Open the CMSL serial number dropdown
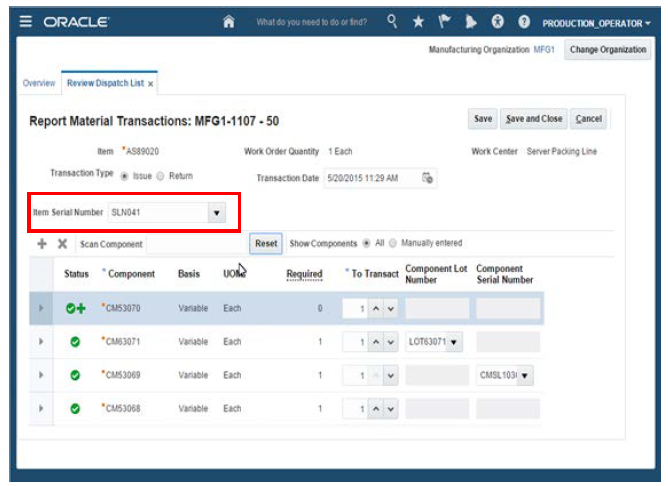 (524, 376)
